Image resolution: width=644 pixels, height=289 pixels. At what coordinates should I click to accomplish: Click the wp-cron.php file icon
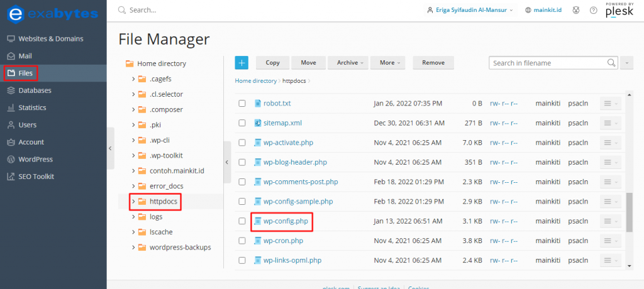tap(257, 241)
